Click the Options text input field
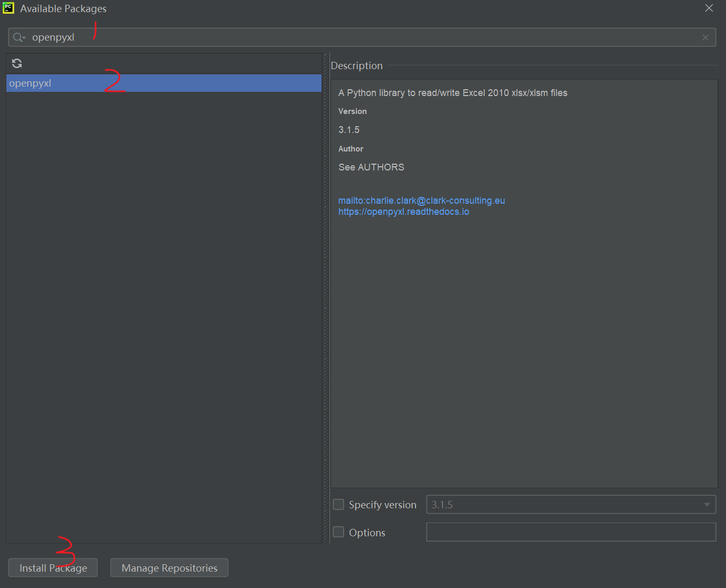 tap(571, 532)
